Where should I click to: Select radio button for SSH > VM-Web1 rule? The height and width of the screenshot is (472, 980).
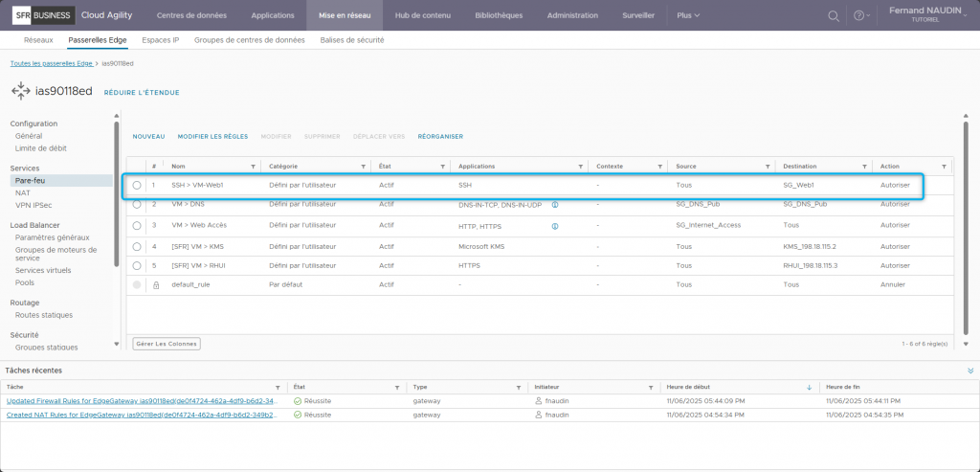click(x=137, y=185)
